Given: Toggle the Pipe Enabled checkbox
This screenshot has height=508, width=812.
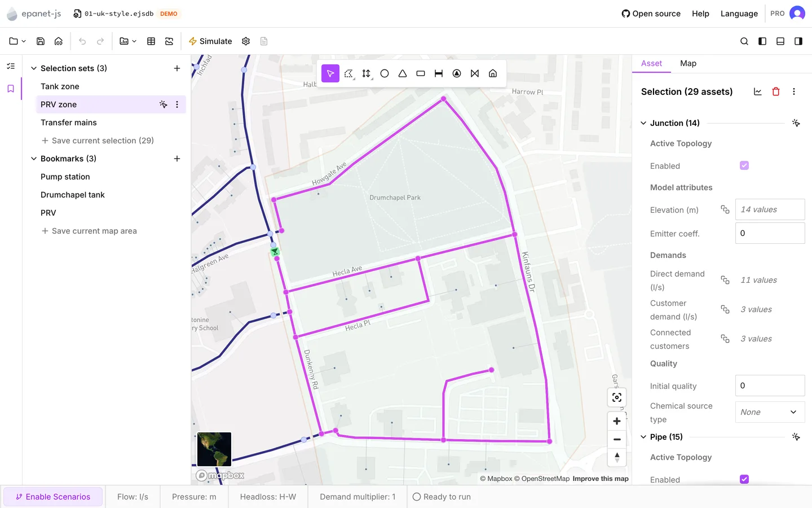Looking at the screenshot, I should point(744,479).
